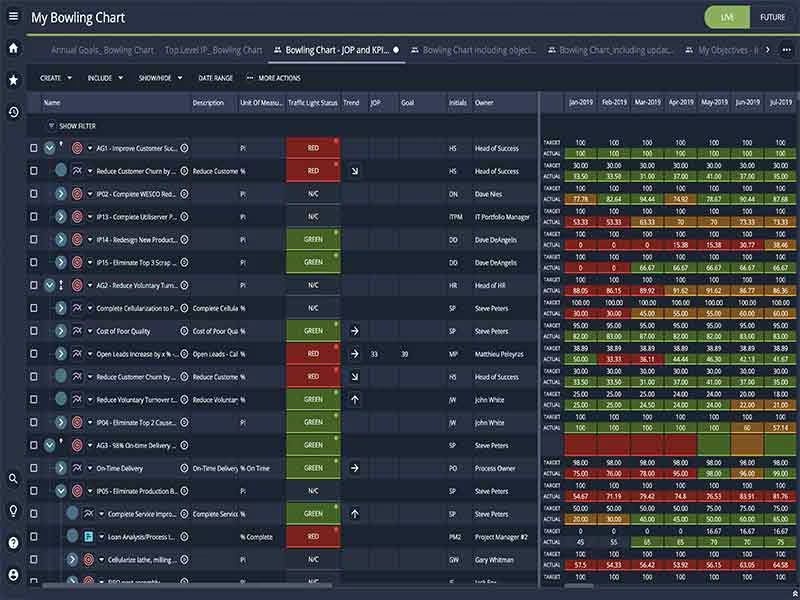Viewport: 800px width, 600px height.
Task: Open Favorites star in sidebar
Action: tap(13, 80)
